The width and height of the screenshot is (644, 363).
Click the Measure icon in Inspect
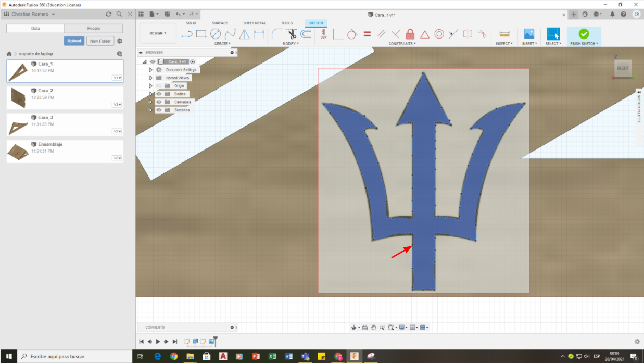(x=504, y=34)
